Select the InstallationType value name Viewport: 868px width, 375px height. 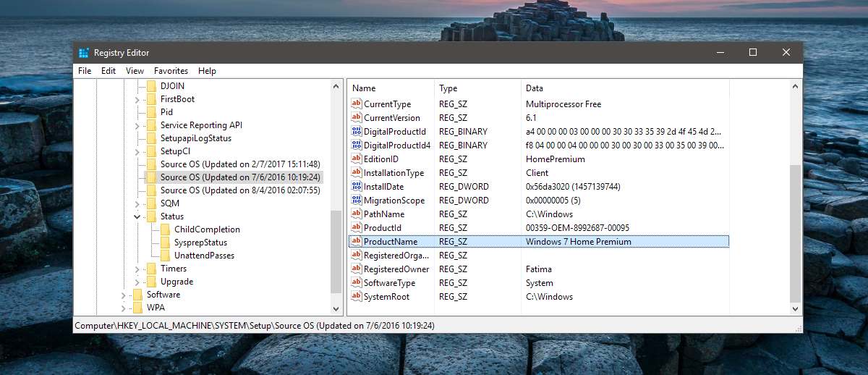393,173
